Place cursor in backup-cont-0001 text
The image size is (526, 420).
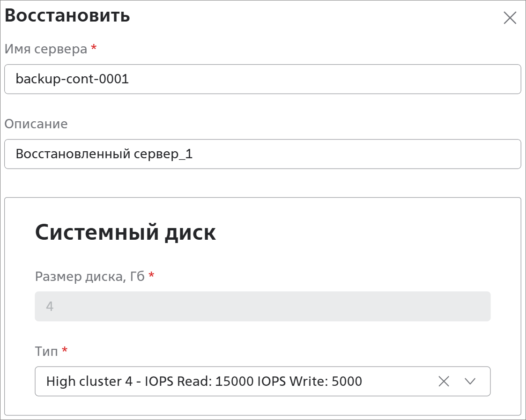(x=72, y=79)
